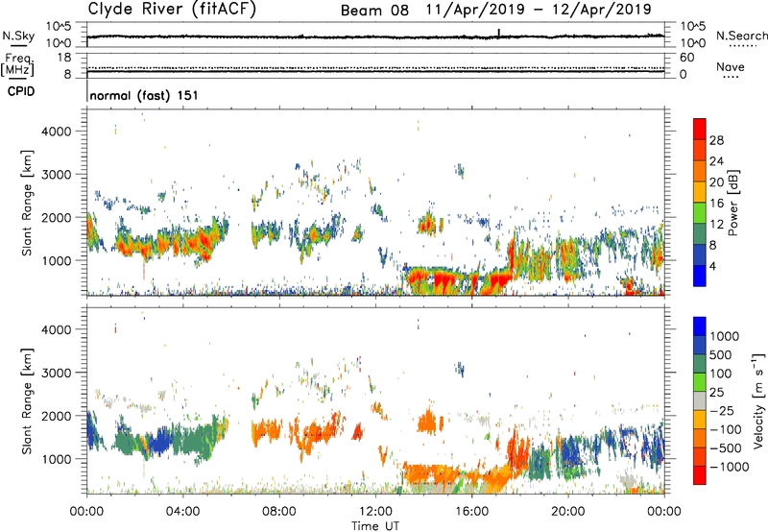Click the 'N.Search' label
This screenshot has height=532, width=768.
pos(741,36)
